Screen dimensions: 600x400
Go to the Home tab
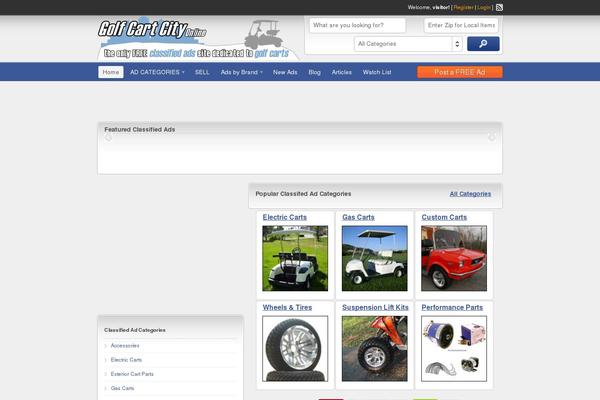[x=111, y=72]
